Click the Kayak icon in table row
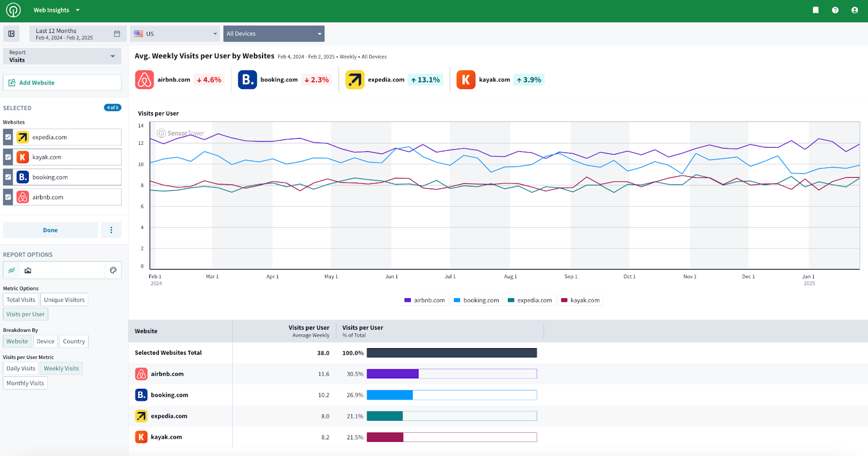This screenshot has width=868, height=456. (x=141, y=437)
